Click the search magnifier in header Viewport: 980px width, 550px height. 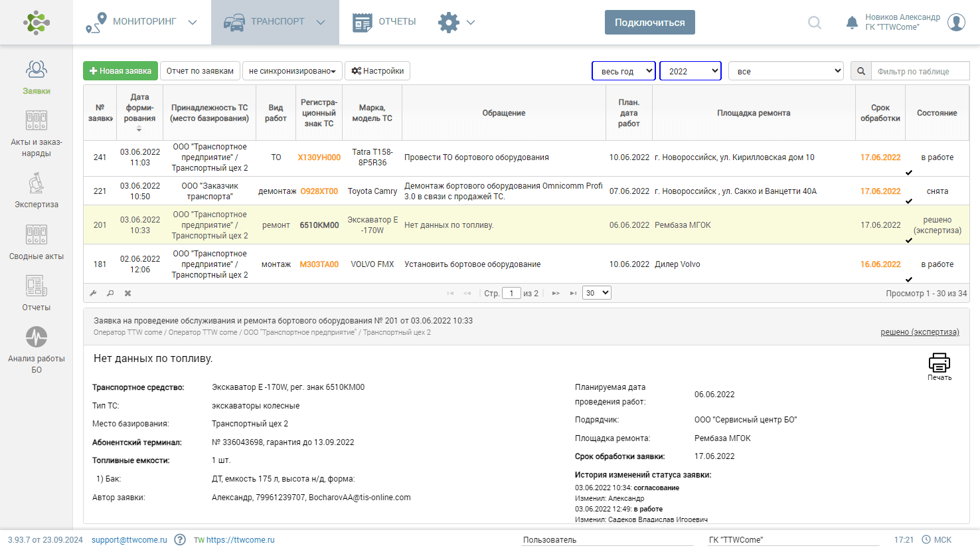tap(815, 23)
